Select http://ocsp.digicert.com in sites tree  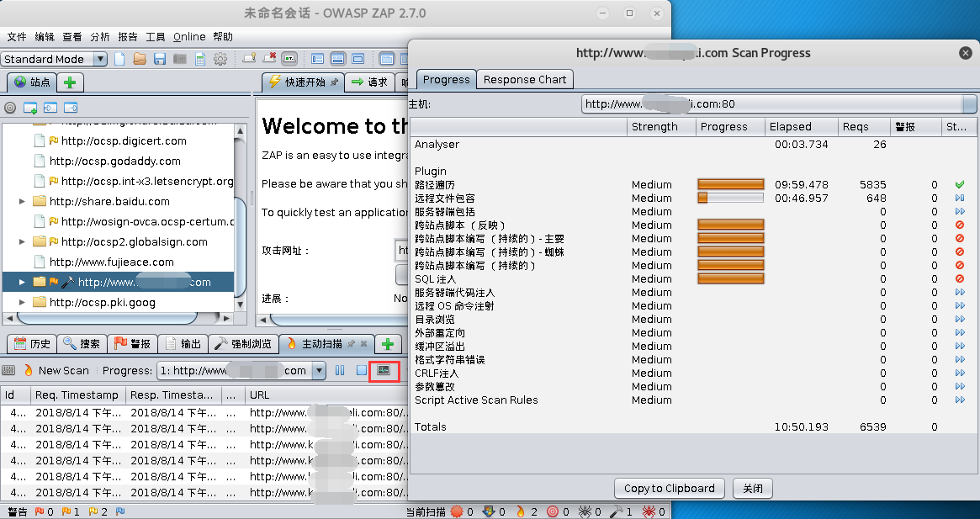pos(124,140)
